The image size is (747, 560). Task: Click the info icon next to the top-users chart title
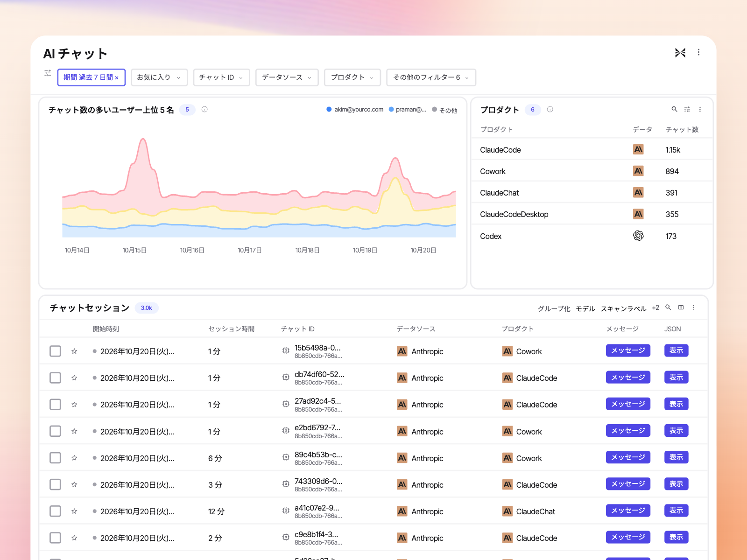204,109
